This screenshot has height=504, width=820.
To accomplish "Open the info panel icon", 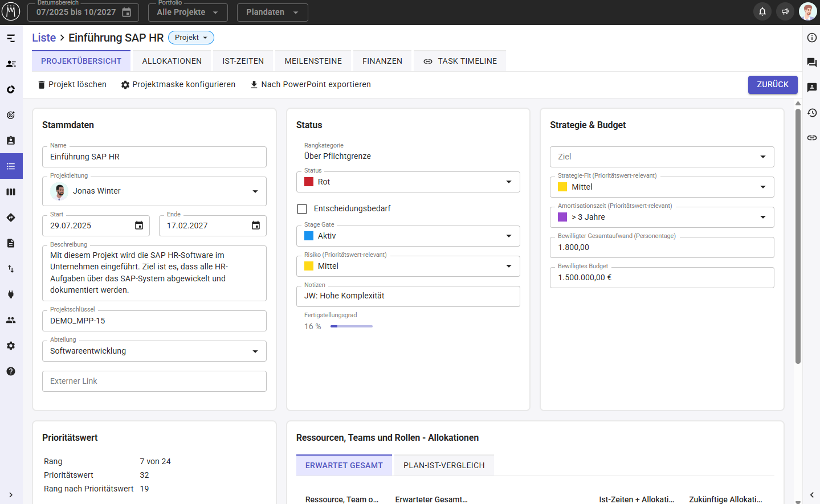I will click(x=812, y=38).
